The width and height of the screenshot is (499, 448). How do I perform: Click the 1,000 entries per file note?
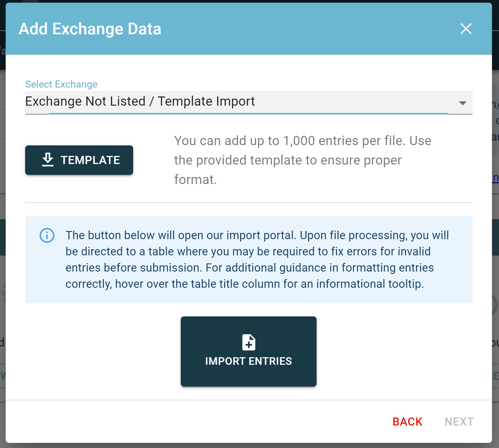(x=303, y=160)
